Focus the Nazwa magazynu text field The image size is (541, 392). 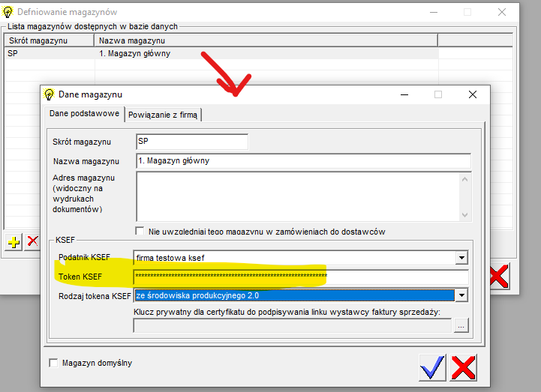coord(303,161)
